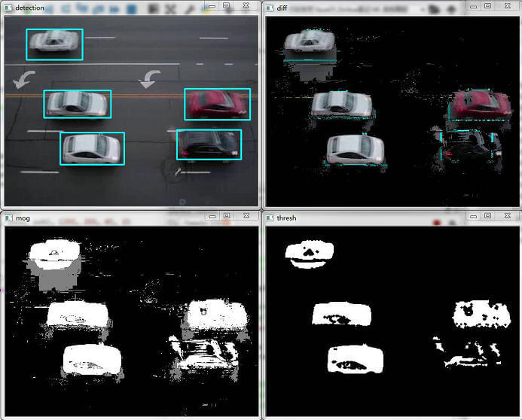The image size is (522, 420).
Task: Focus the thresh window via its title text
Action: [286, 218]
